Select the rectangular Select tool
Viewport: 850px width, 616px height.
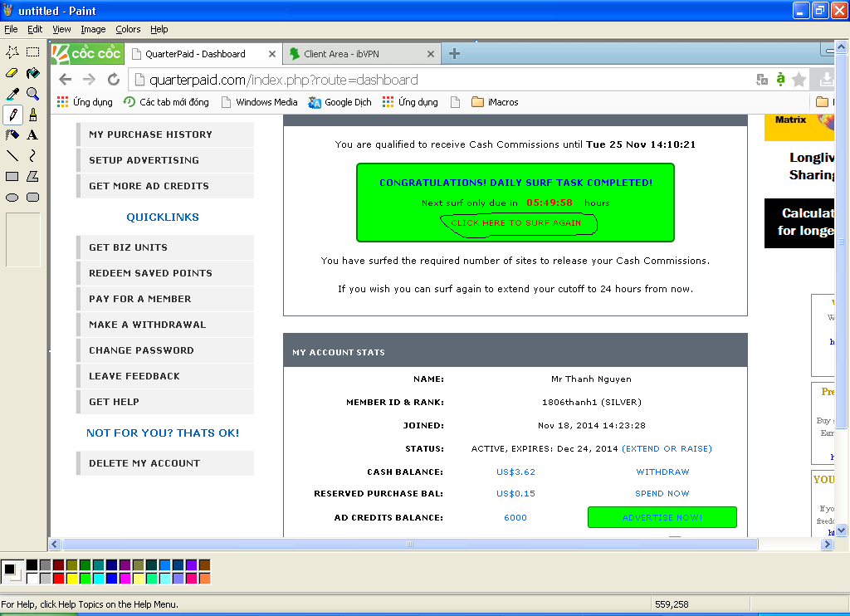(33, 52)
